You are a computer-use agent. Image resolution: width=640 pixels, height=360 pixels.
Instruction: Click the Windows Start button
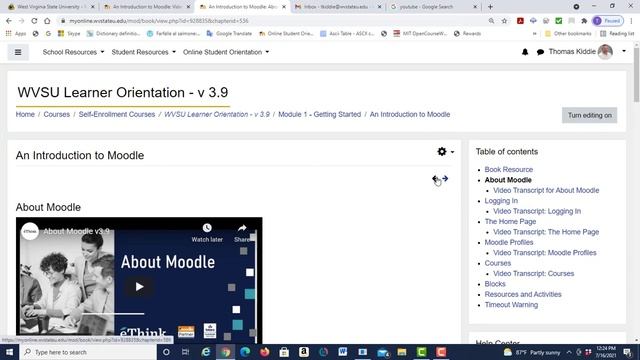pyautogui.click(x=9, y=352)
